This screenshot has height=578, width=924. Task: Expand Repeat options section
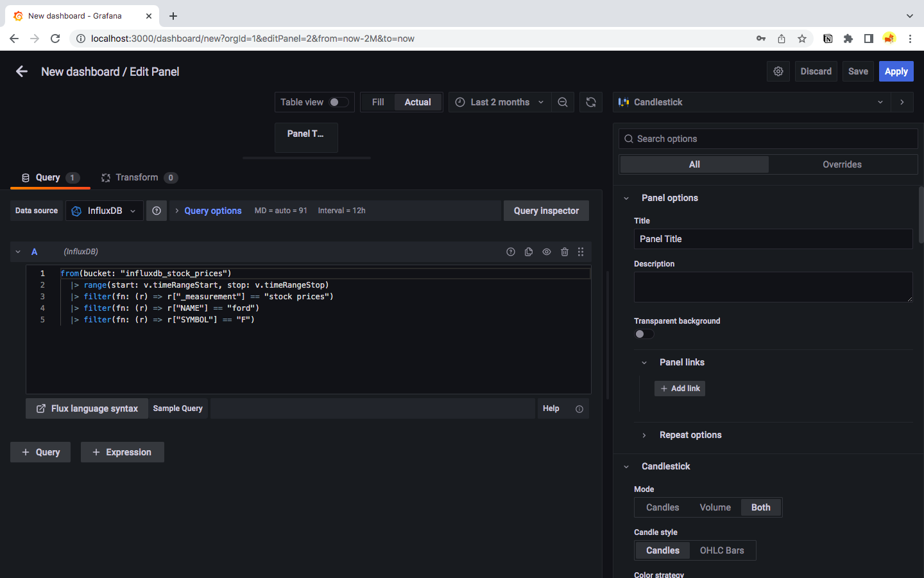coord(644,435)
